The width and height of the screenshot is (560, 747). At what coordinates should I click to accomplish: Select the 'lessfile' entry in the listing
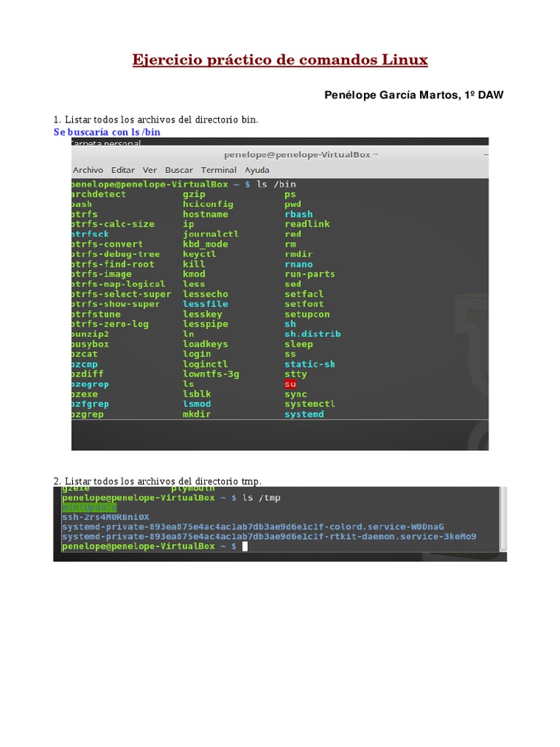(x=205, y=304)
